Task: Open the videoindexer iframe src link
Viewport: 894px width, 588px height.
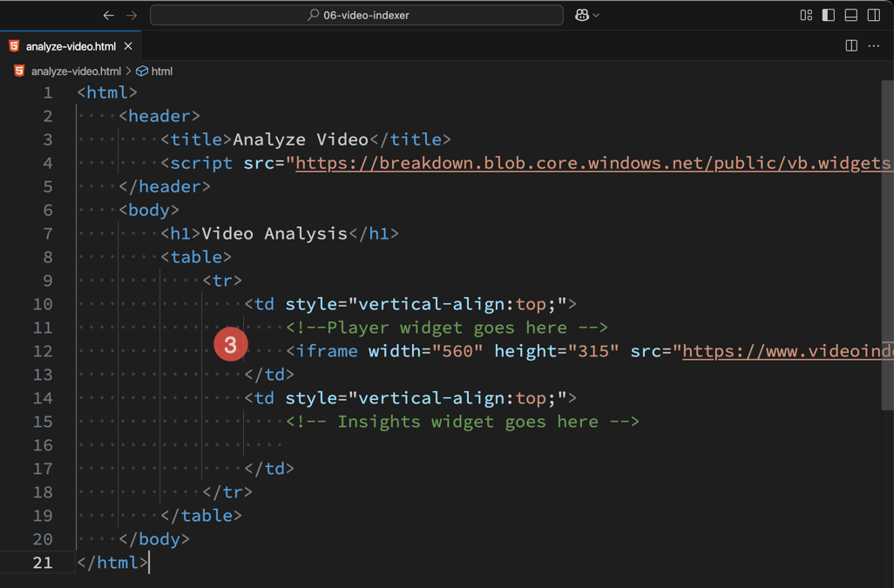Action: coord(788,351)
